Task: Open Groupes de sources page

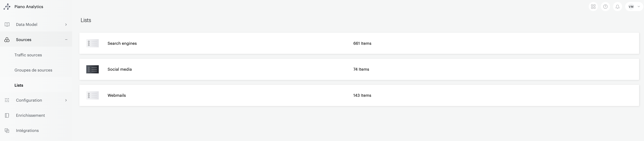Action: click(33, 70)
